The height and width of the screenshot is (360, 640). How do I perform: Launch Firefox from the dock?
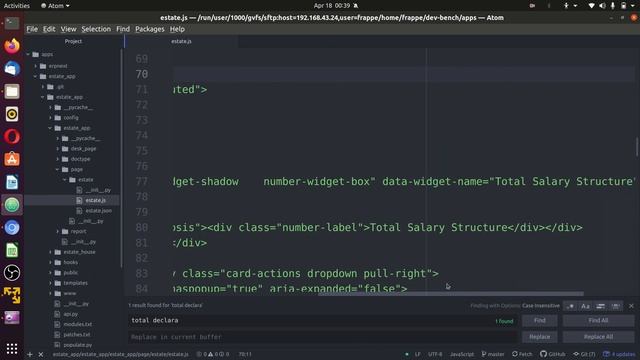pos(12,46)
